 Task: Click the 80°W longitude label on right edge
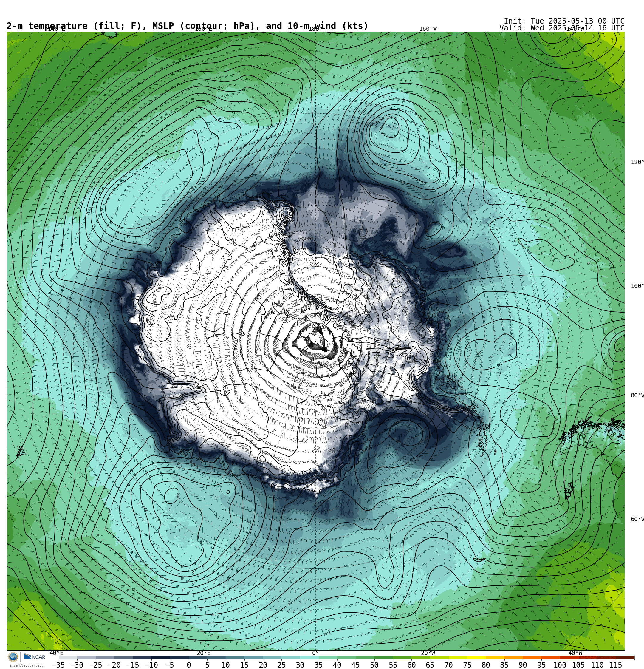[x=637, y=395]
